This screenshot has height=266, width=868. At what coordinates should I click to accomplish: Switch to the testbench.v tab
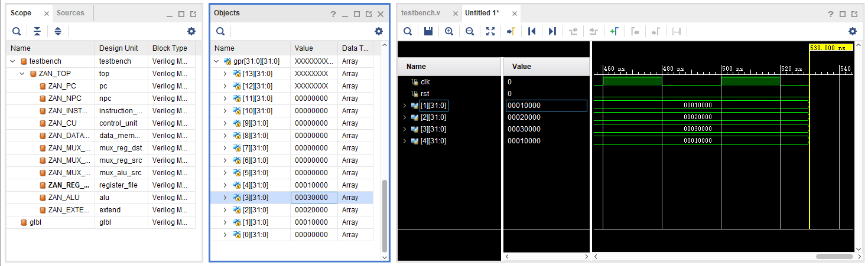[421, 13]
